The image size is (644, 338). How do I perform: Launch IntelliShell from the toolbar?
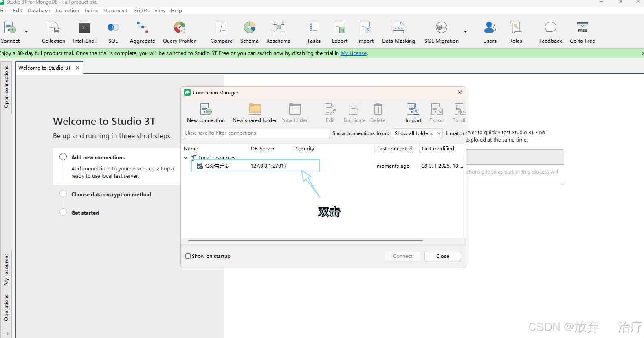pos(85,28)
